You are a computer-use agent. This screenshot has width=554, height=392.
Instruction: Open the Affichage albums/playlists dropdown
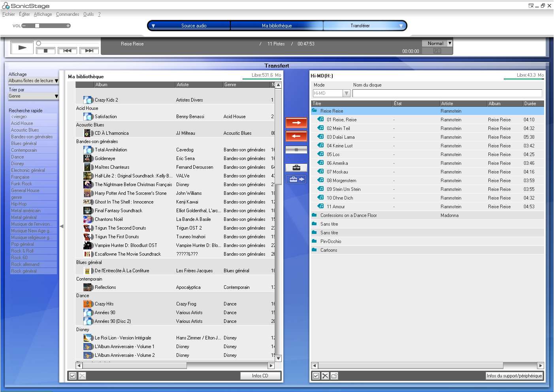tap(33, 81)
